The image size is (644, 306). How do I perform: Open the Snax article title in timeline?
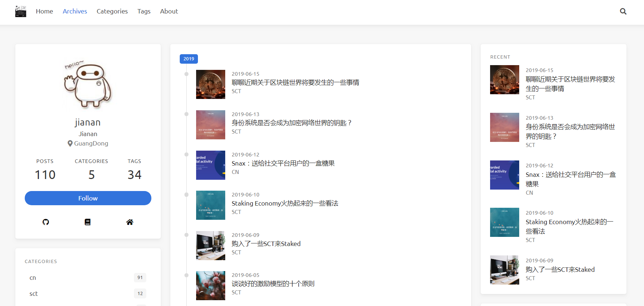click(x=283, y=163)
